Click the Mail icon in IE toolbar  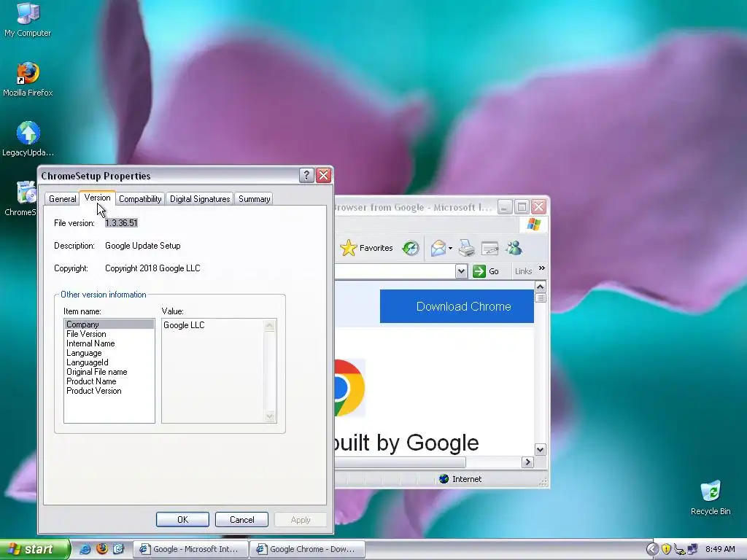[x=438, y=248]
